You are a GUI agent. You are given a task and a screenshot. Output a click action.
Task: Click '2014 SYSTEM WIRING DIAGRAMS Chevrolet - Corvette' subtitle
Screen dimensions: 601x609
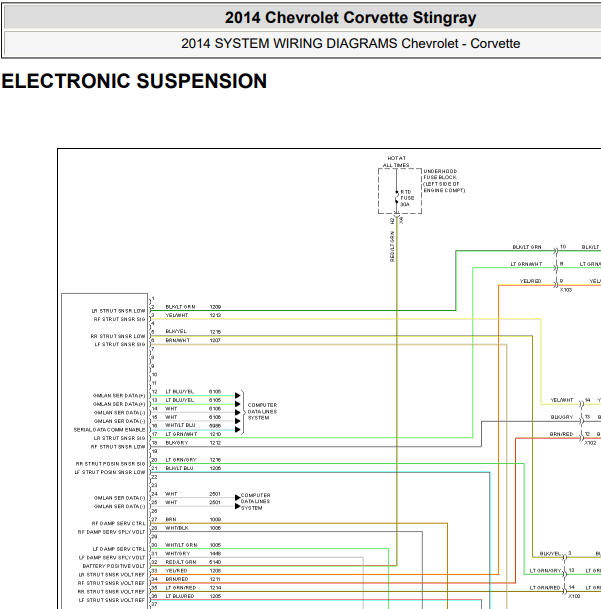(350, 44)
